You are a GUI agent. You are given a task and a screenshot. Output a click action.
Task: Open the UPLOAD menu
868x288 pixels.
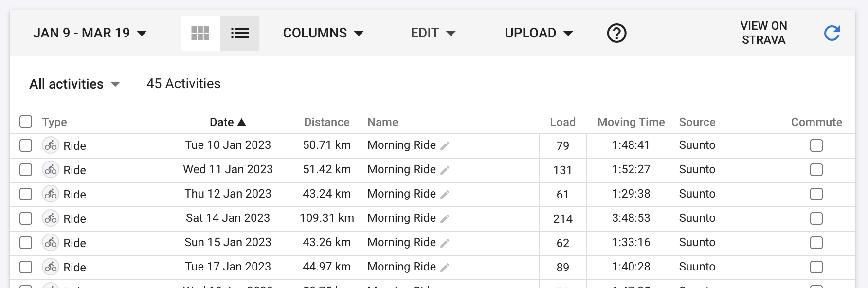[x=539, y=33]
